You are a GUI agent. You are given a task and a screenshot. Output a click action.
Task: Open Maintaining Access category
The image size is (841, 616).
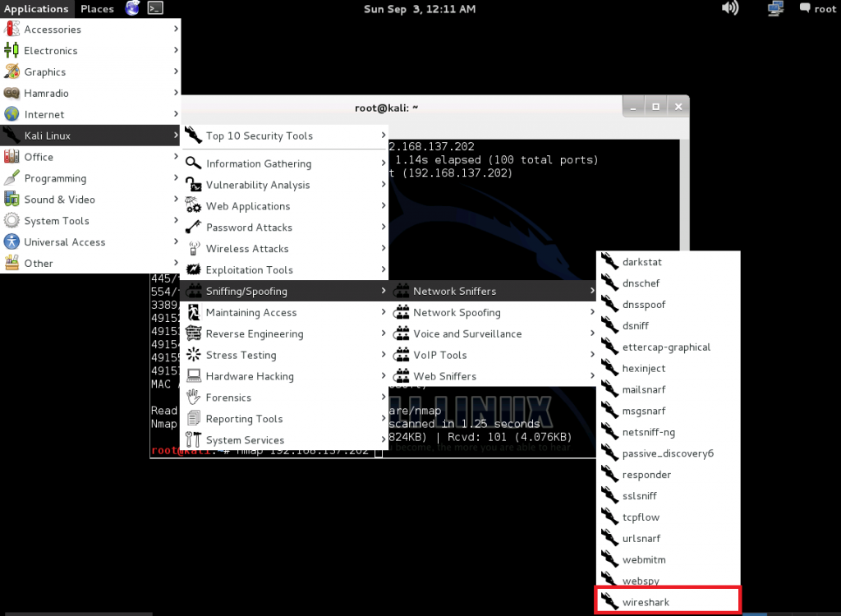284,312
